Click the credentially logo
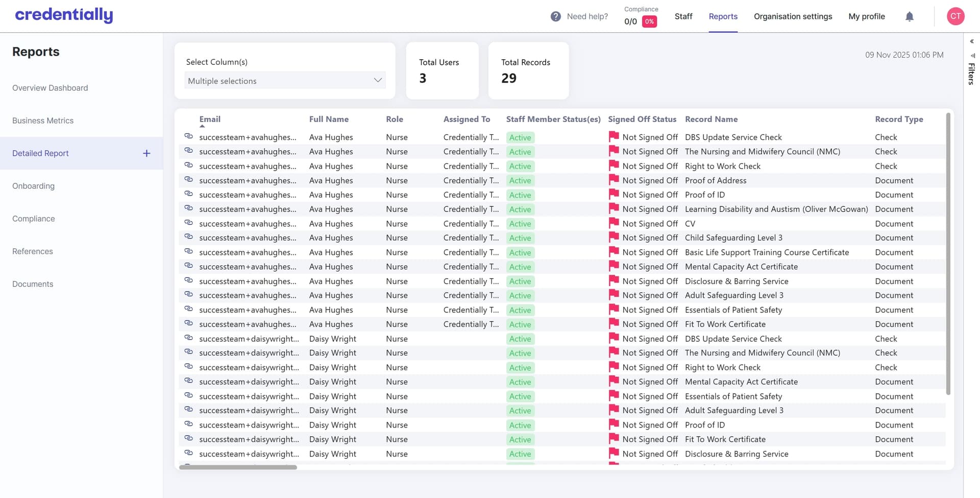 [64, 15]
